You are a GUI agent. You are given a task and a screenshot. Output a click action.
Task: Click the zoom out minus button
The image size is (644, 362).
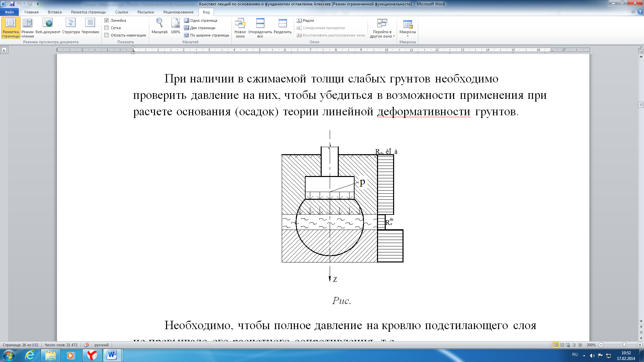click(x=601, y=345)
